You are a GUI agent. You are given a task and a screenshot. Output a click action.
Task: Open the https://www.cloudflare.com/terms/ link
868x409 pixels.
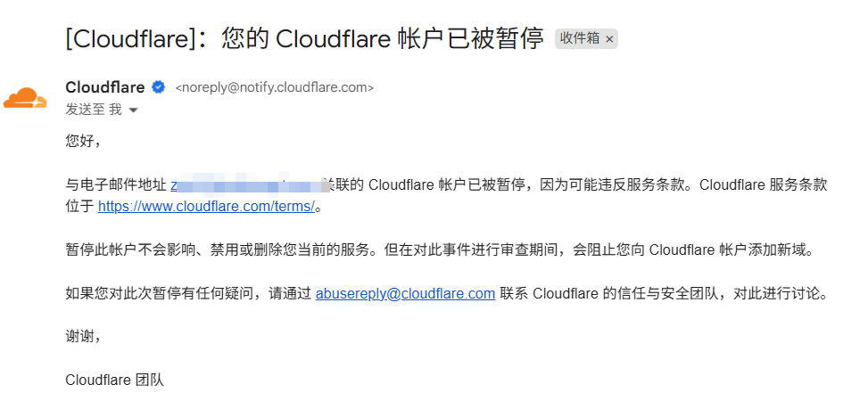(x=206, y=207)
